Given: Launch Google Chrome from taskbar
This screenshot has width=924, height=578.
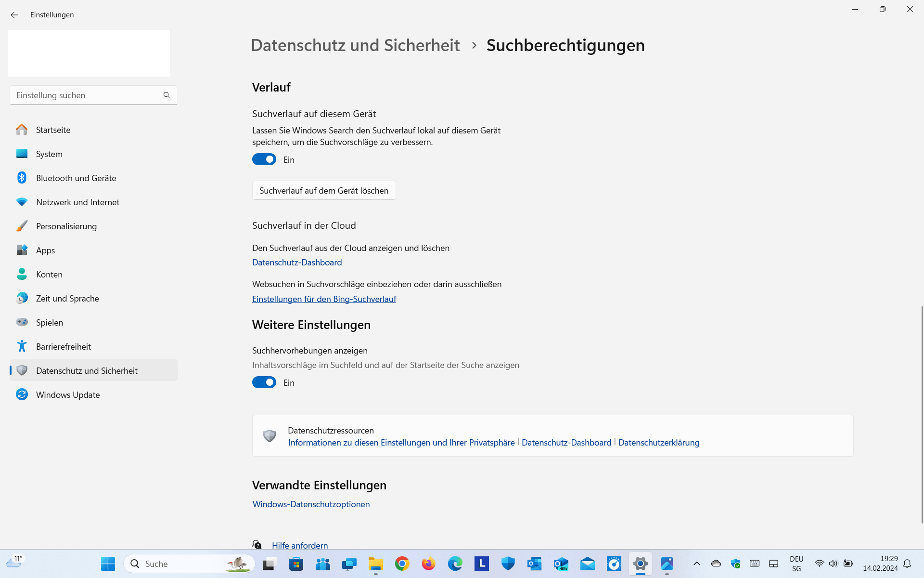Looking at the screenshot, I should point(402,564).
